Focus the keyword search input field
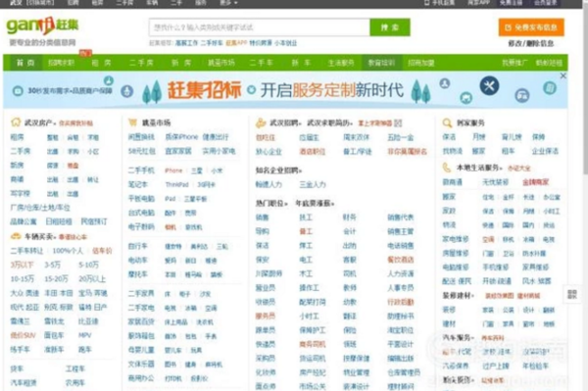 click(260, 27)
